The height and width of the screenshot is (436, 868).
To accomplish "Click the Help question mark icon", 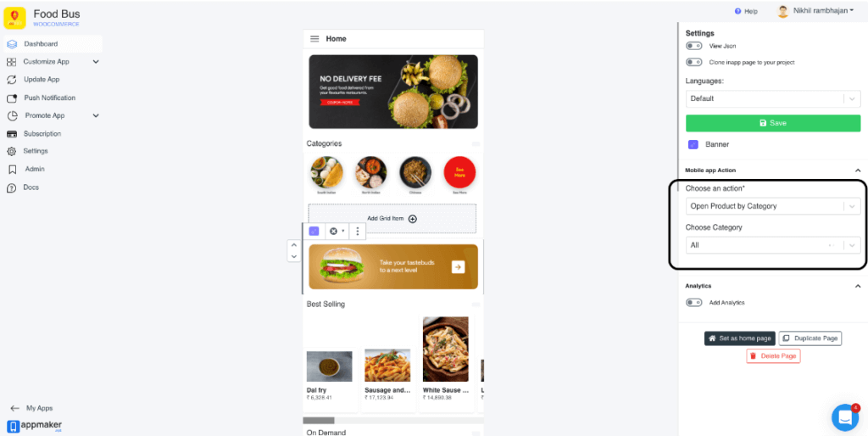I will point(737,11).
